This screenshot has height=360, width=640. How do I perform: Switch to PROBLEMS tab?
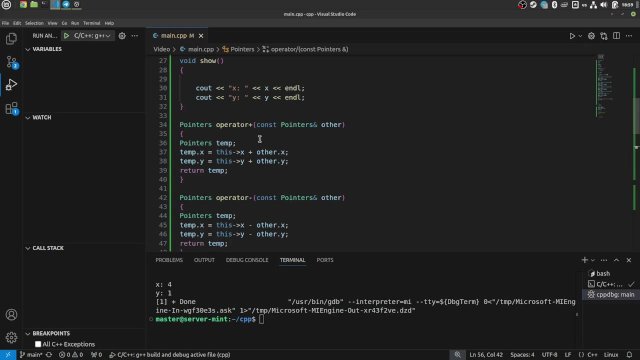coord(169,260)
